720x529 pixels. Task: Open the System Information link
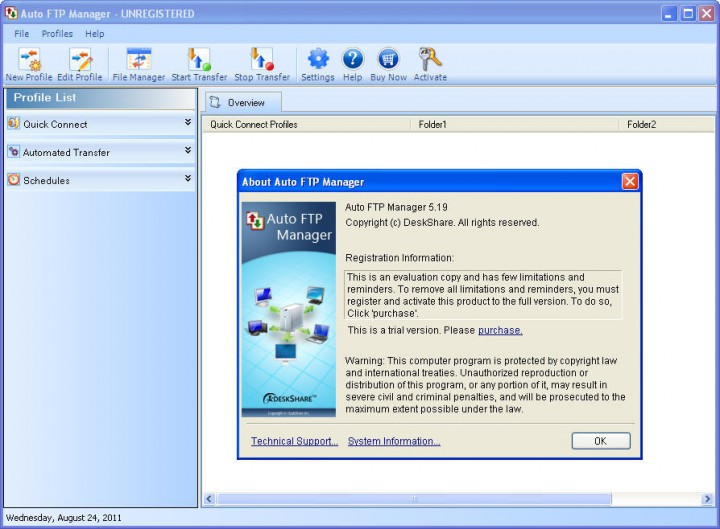(x=394, y=441)
